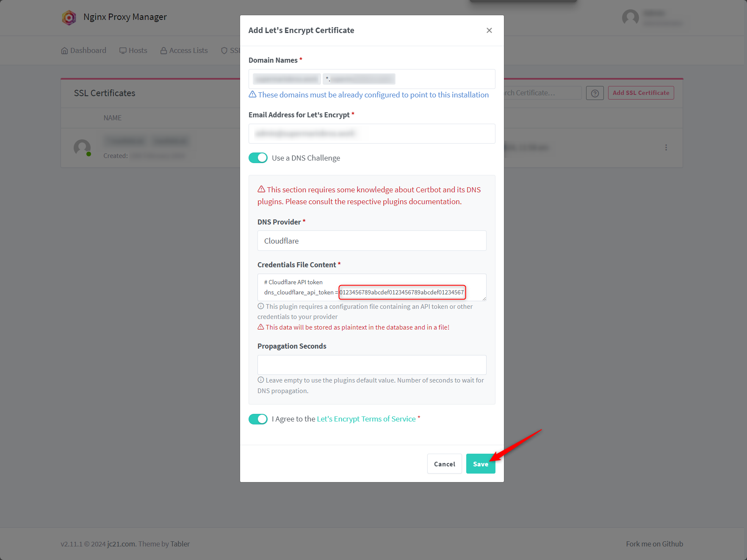Click the certificate owner avatar icon
The height and width of the screenshot is (560, 747).
82,147
